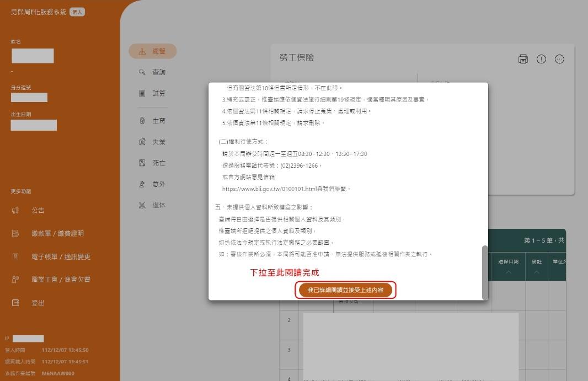
Task: Open 繳款單 / 繳費證明 link
Action: tap(57, 233)
